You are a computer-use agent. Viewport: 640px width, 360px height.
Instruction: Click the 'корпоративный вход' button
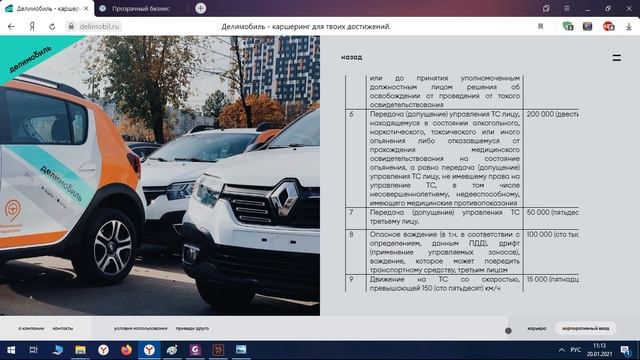tap(586, 328)
